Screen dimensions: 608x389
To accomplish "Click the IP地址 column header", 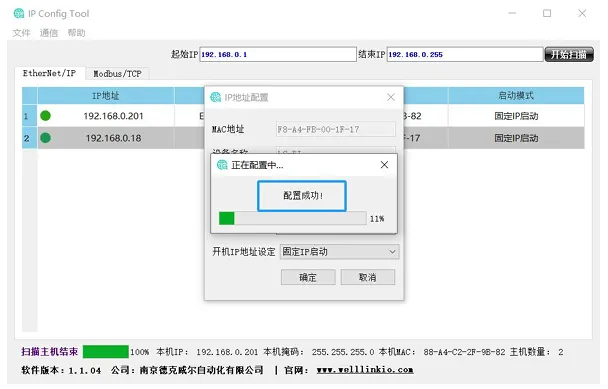I will [105, 96].
